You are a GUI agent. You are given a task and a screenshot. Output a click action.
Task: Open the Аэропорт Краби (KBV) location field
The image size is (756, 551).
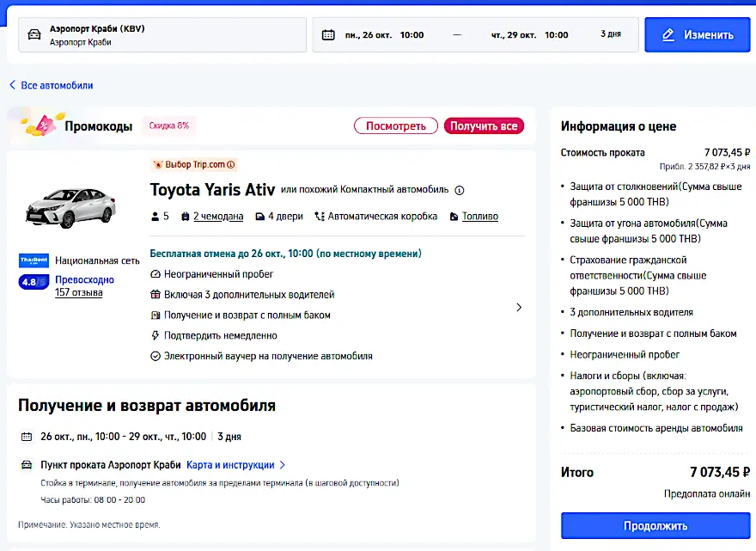(x=162, y=34)
